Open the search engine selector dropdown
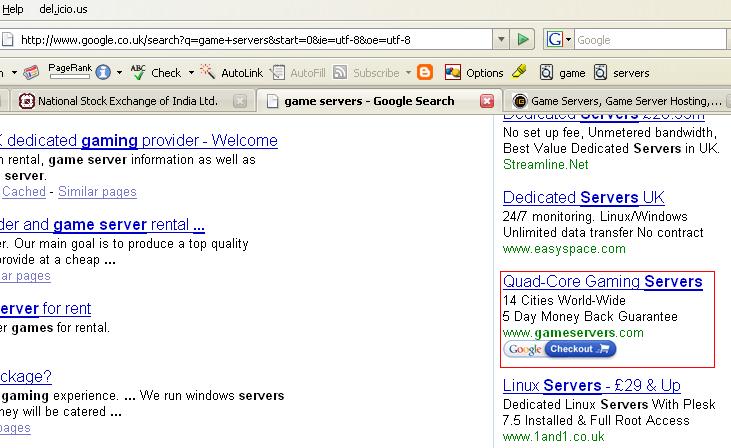This screenshot has width=731, height=448. pos(568,40)
